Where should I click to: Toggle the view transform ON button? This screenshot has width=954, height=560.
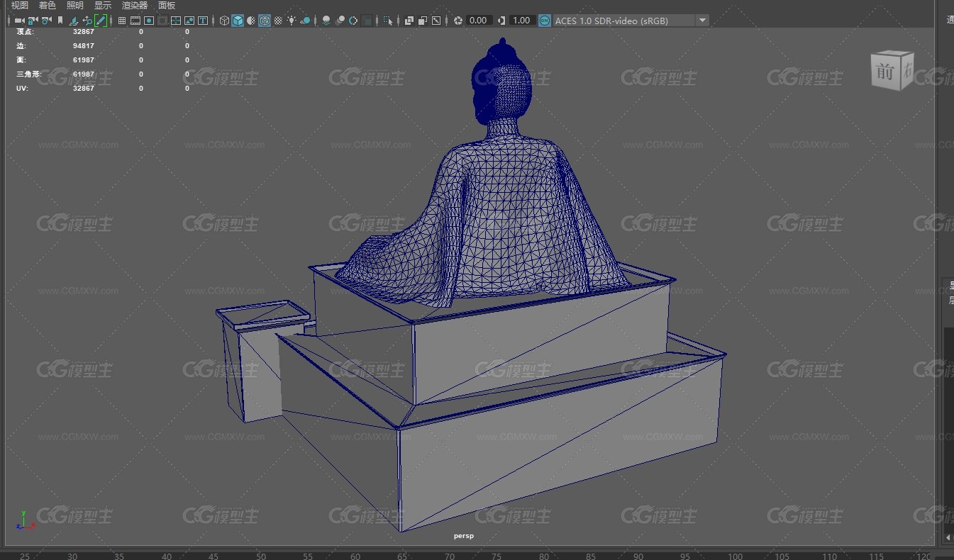point(544,21)
